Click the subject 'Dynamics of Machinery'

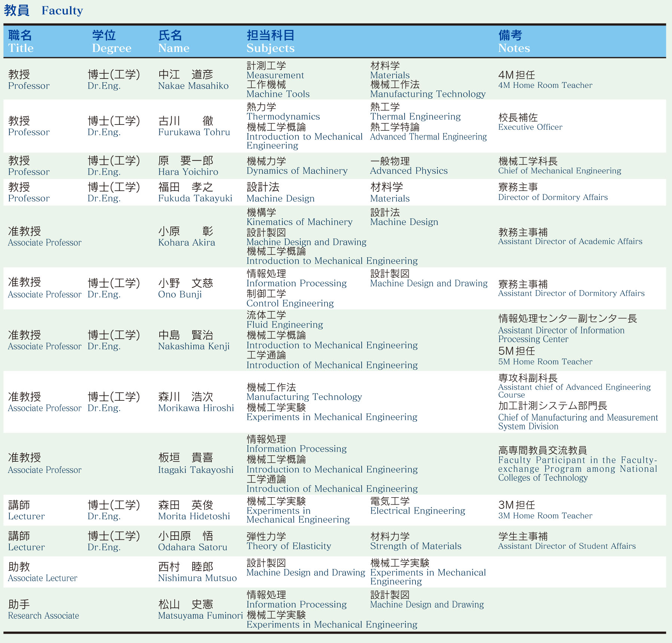tap(297, 171)
